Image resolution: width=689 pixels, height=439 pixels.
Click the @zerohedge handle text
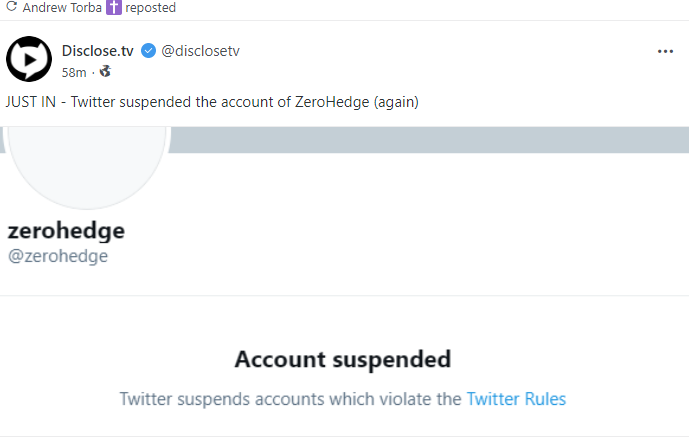coord(57,256)
